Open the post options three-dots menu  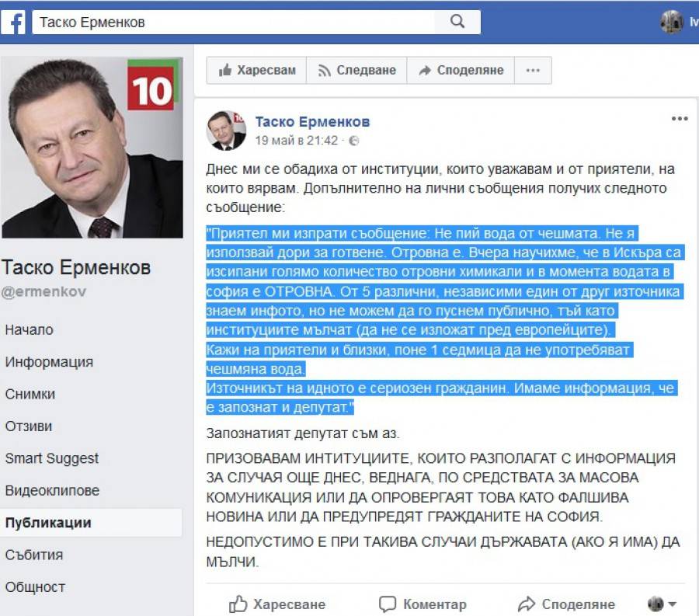click(680, 119)
